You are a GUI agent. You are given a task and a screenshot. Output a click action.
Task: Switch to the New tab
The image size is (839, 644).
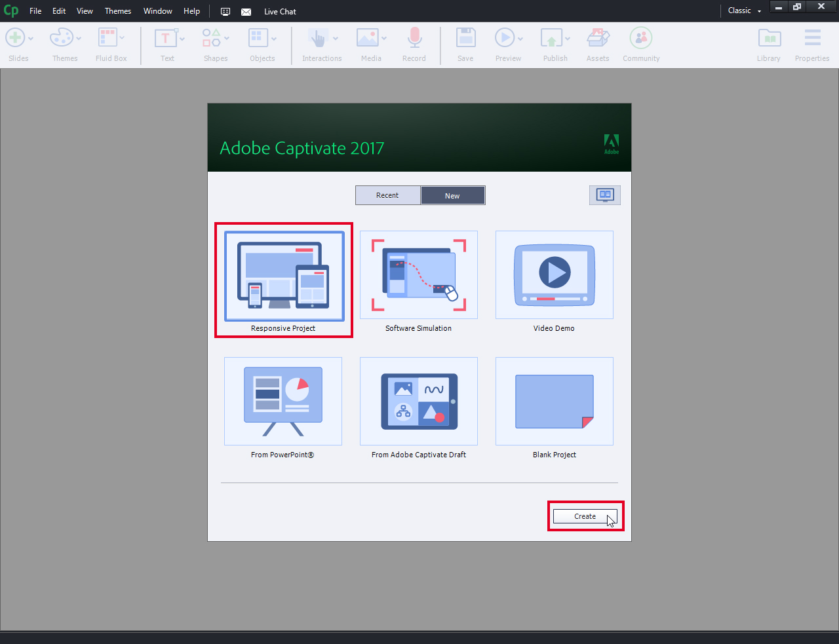coord(452,195)
